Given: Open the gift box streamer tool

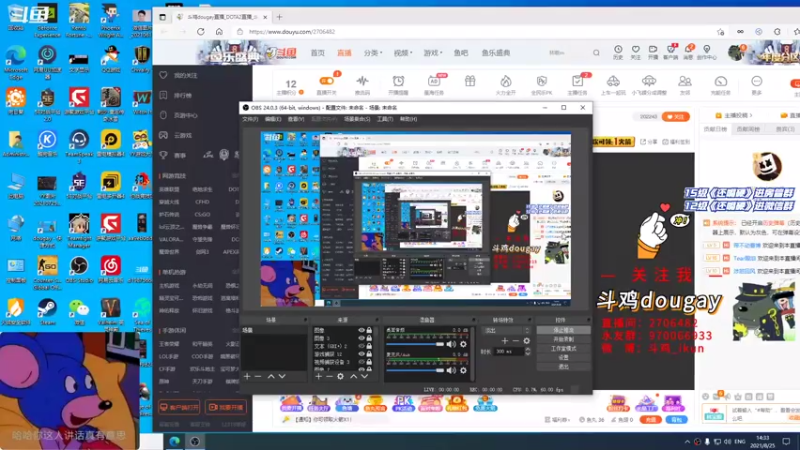Looking at the screenshot, I should (x=470, y=81).
